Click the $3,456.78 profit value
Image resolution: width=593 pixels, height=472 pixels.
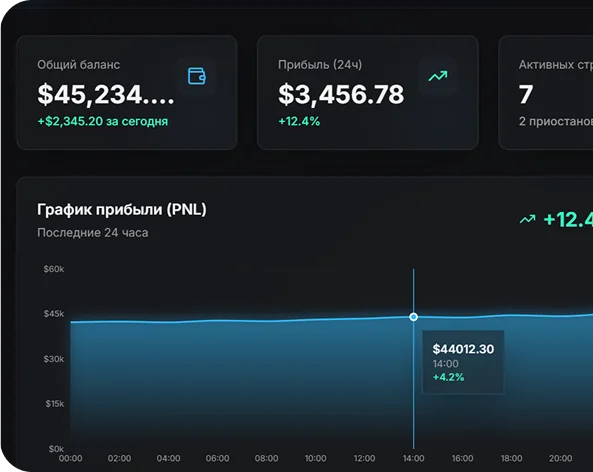coord(341,94)
